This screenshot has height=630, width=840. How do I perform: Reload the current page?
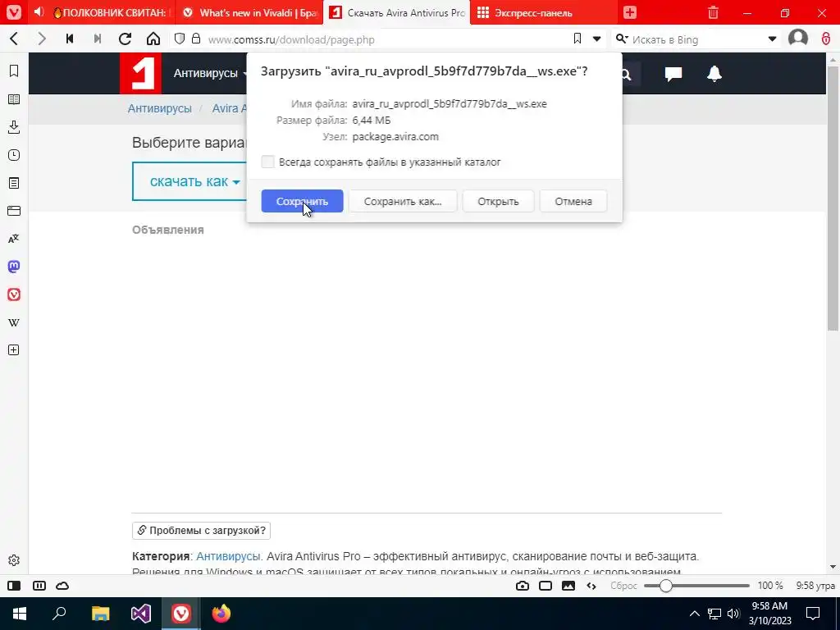(x=126, y=39)
